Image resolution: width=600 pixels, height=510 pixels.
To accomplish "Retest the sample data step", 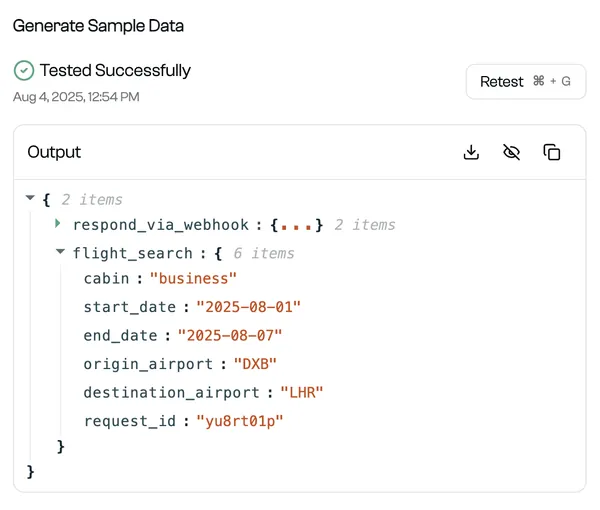I will pos(526,81).
